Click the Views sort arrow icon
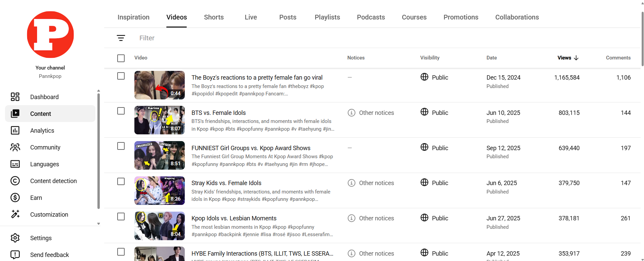The image size is (644, 261). 576,58
